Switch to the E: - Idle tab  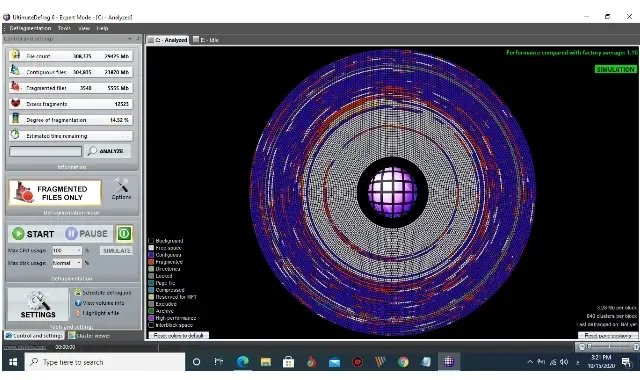tap(206, 40)
